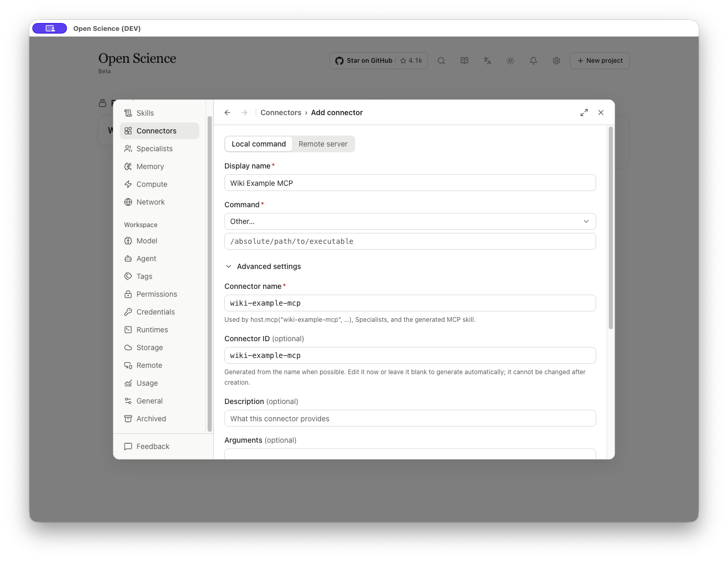Click the purple screen-share indicator
This screenshot has width=728, height=561.
[50, 28]
